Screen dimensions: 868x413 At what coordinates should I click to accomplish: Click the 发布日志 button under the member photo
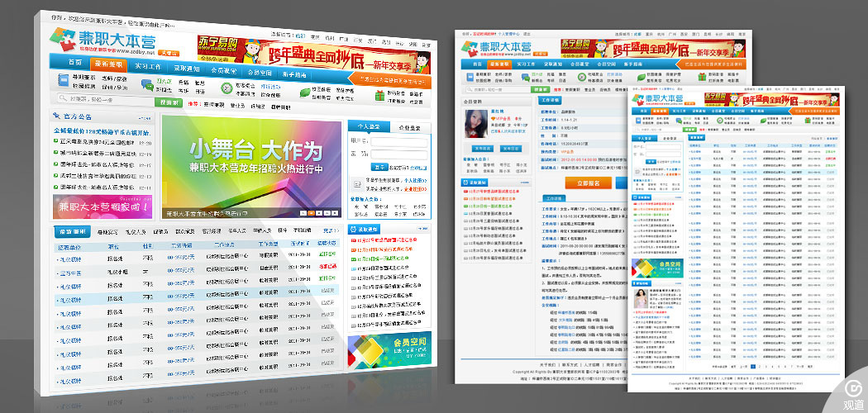(510, 149)
